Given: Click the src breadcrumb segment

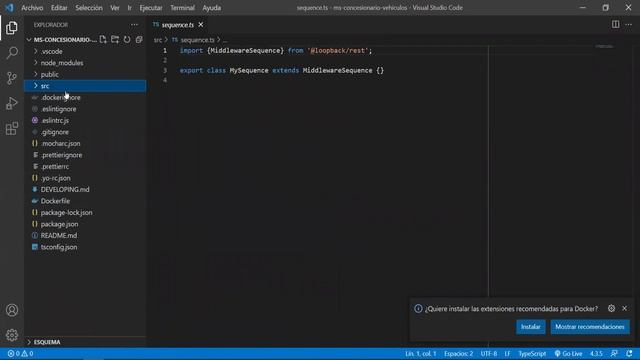Looking at the screenshot, I should (158, 40).
